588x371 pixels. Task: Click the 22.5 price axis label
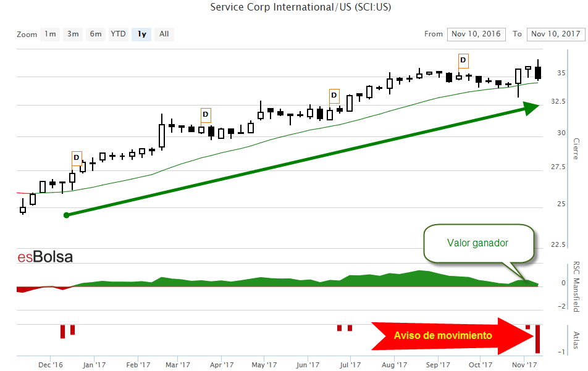click(x=558, y=244)
